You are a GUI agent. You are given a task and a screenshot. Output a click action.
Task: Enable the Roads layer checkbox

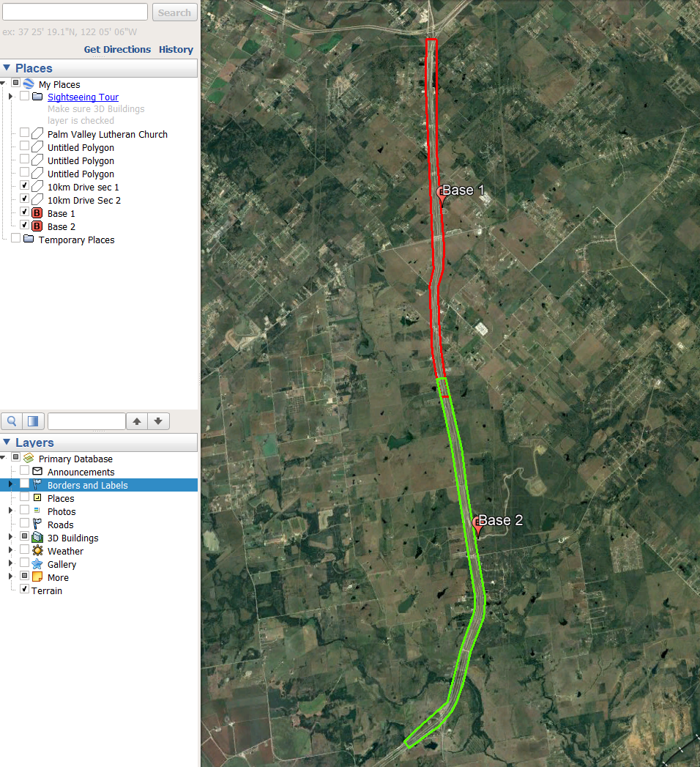click(25, 525)
